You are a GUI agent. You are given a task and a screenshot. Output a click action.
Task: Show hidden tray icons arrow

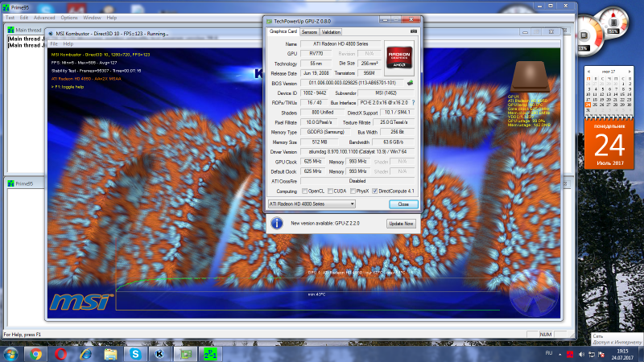559,354
